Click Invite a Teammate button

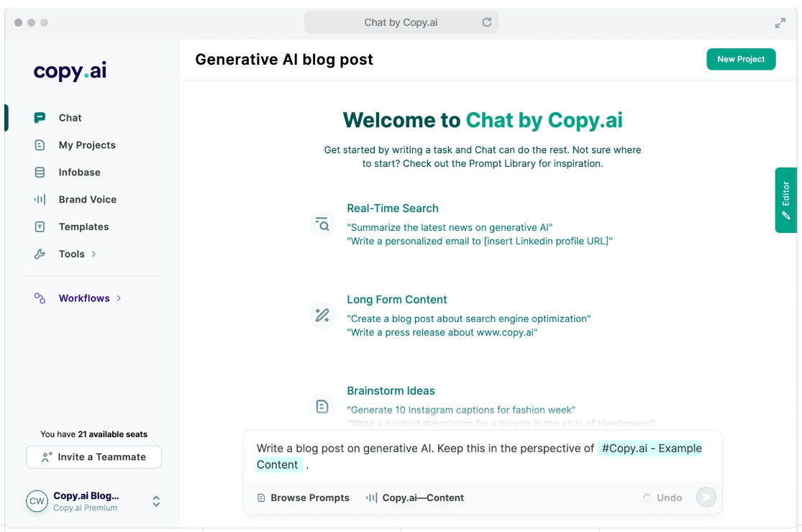[x=94, y=457]
